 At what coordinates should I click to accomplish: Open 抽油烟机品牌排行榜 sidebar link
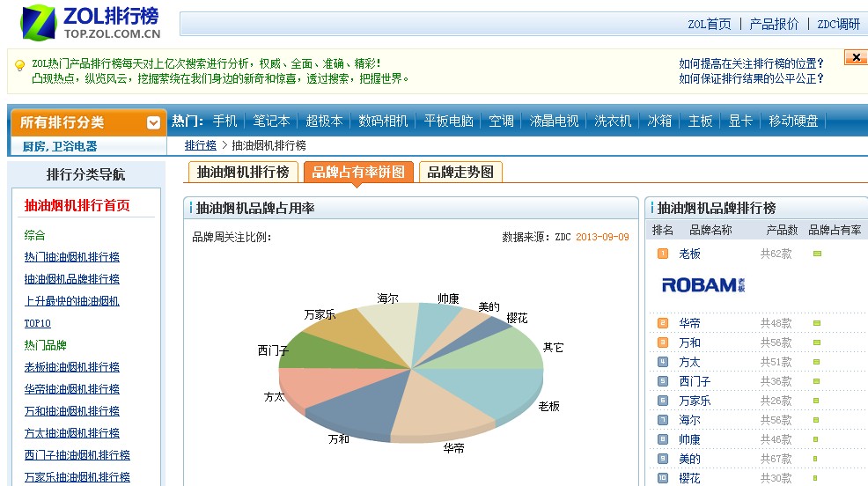point(72,279)
